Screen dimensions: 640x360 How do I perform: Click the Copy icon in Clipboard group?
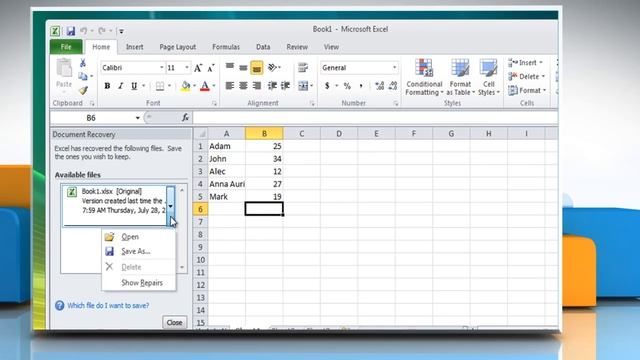point(83,76)
